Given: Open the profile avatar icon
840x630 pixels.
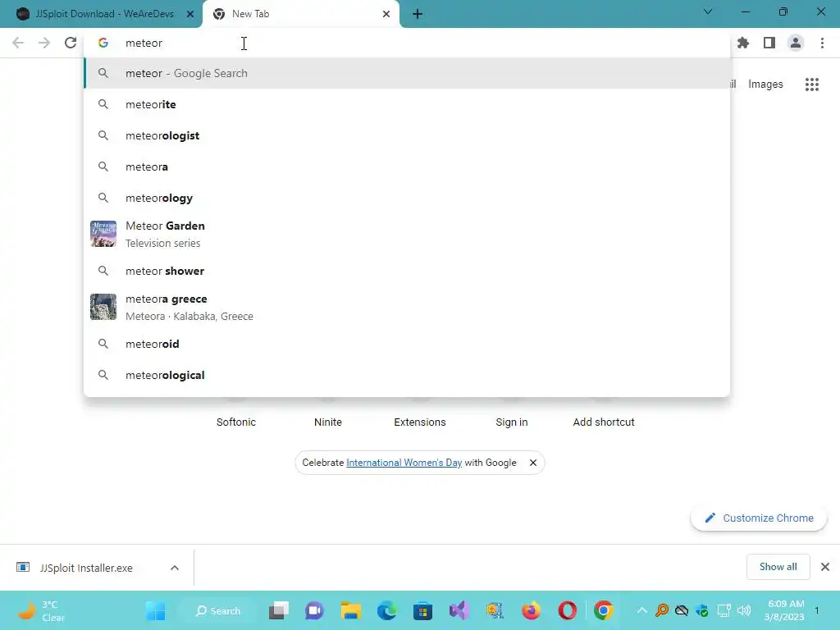Looking at the screenshot, I should pyautogui.click(x=796, y=43).
